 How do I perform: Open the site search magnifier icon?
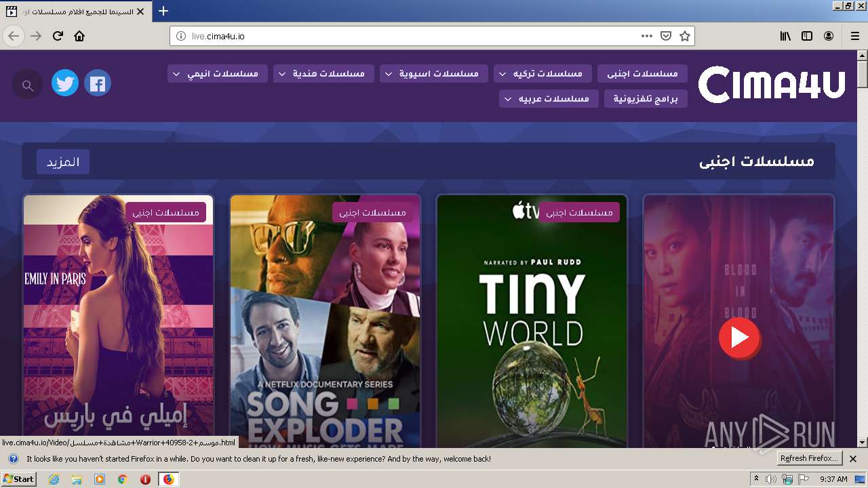28,85
